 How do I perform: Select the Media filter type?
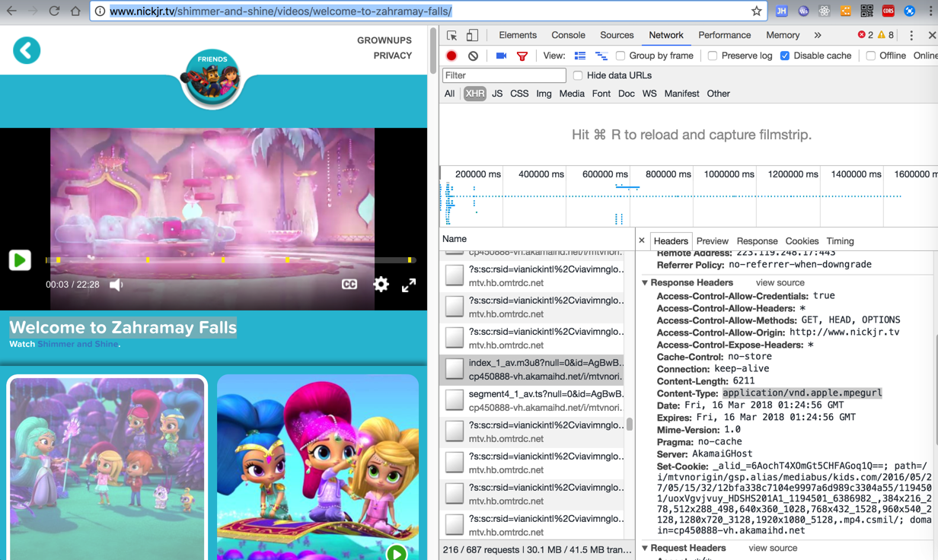click(572, 94)
